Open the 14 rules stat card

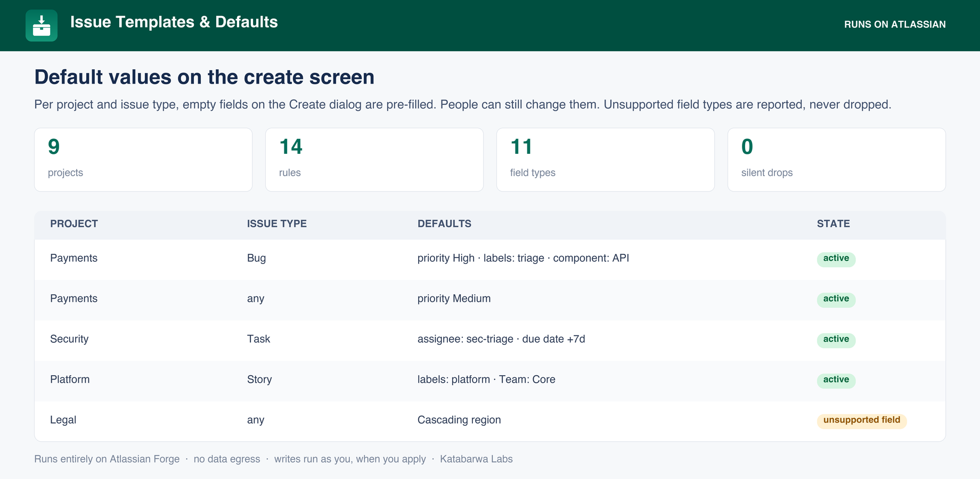click(374, 160)
